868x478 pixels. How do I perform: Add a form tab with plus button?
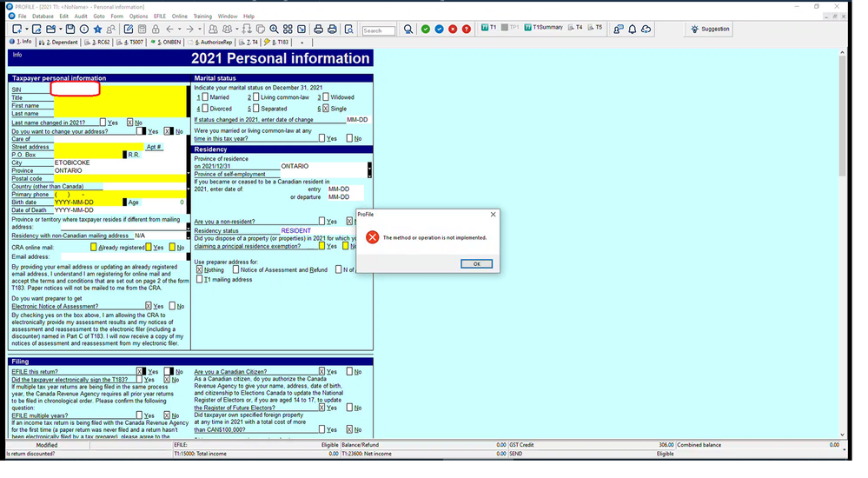coord(301,42)
